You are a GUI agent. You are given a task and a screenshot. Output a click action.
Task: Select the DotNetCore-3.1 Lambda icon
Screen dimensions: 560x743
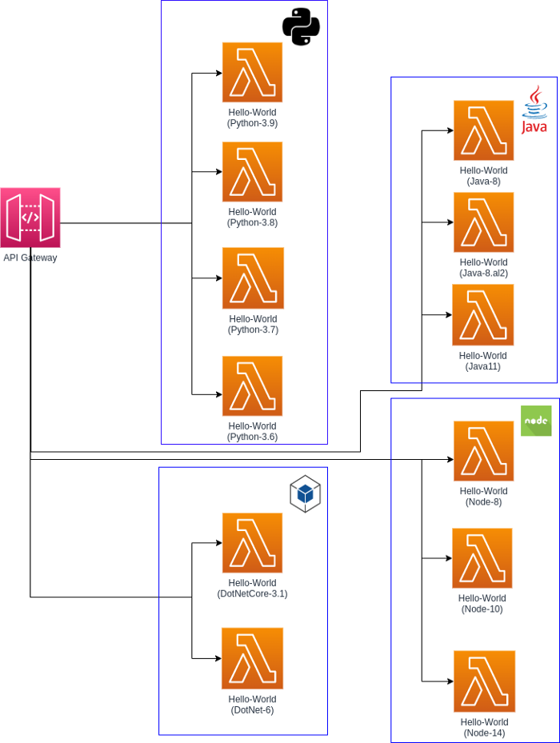point(252,542)
